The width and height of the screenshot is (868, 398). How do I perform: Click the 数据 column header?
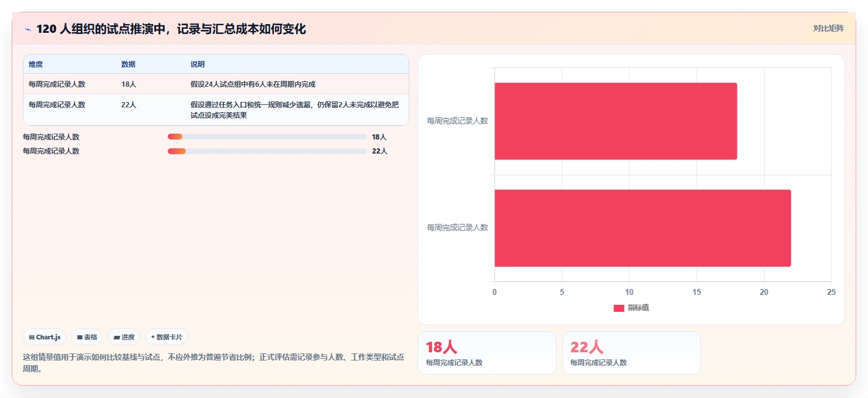click(x=128, y=64)
